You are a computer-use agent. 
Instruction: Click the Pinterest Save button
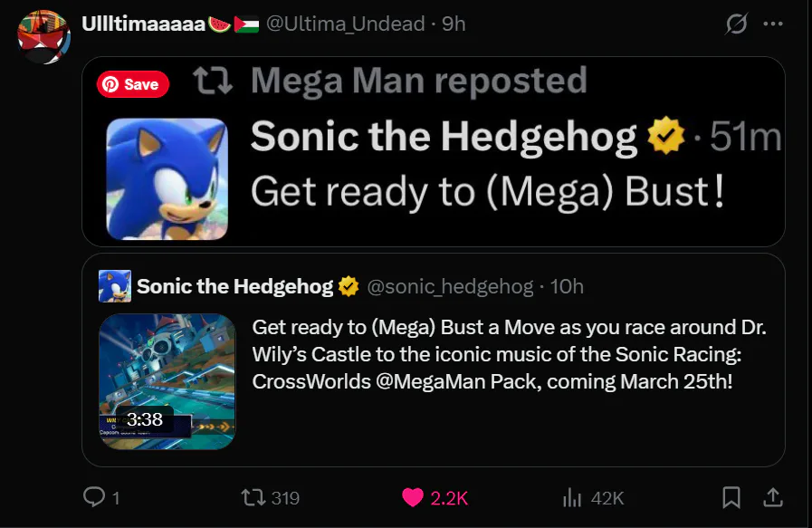click(132, 84)
